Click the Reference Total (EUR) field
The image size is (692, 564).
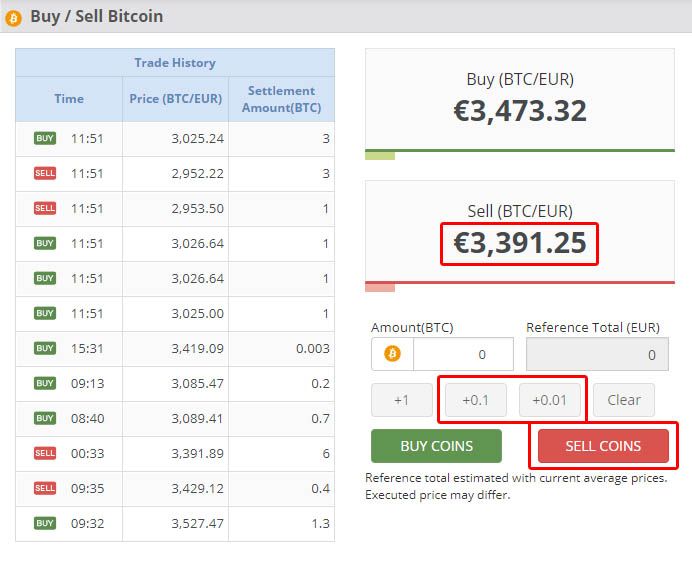597,354
